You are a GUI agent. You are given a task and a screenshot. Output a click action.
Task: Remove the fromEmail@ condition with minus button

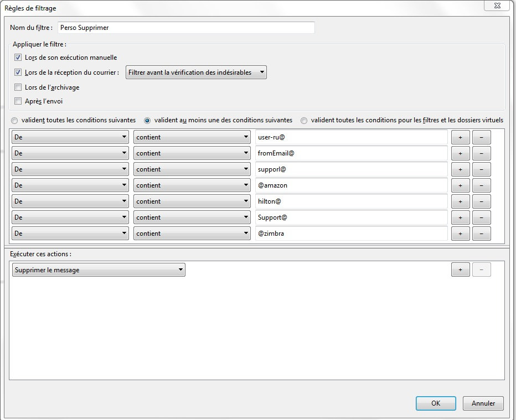[481, 153]
